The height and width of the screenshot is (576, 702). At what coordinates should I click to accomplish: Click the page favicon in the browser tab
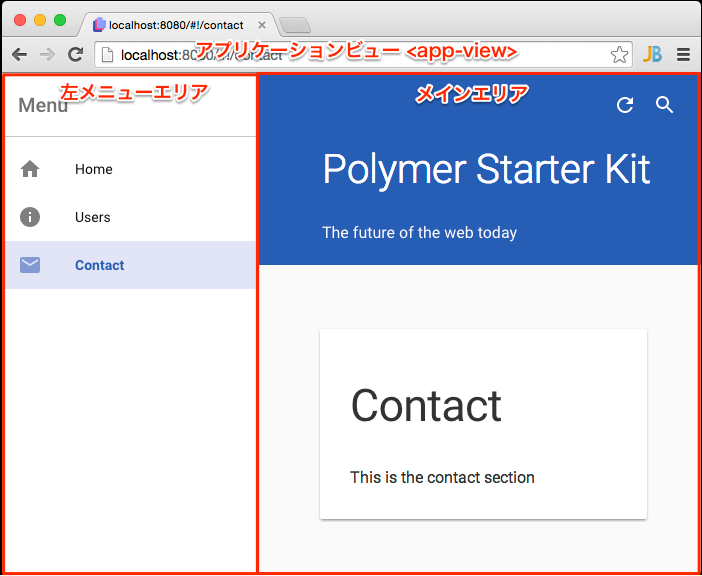pyautogui.click(x=99, y=25)
